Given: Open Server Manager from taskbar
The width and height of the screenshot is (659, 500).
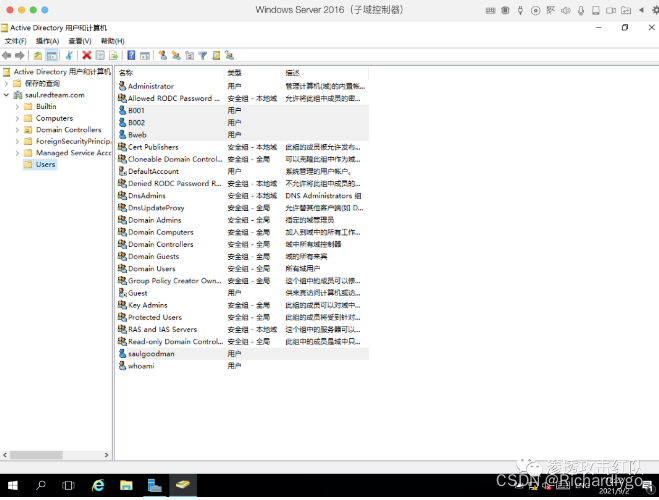Looking at the screenshot, I should pos(155,486).
